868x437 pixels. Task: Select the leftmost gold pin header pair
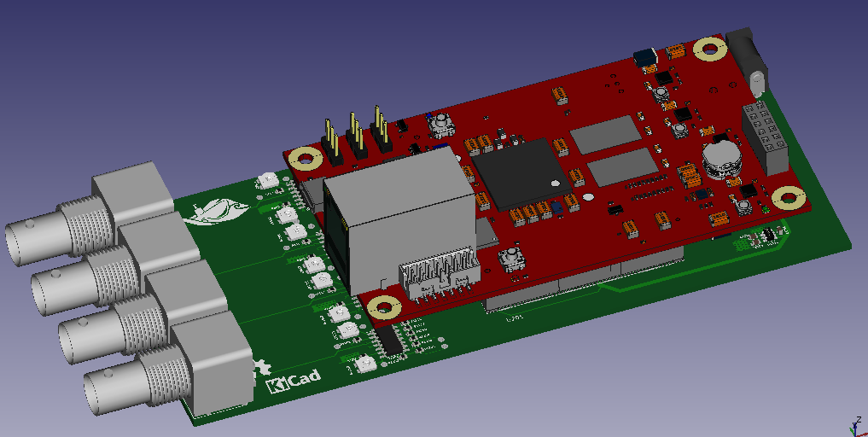tap(331, 142)
